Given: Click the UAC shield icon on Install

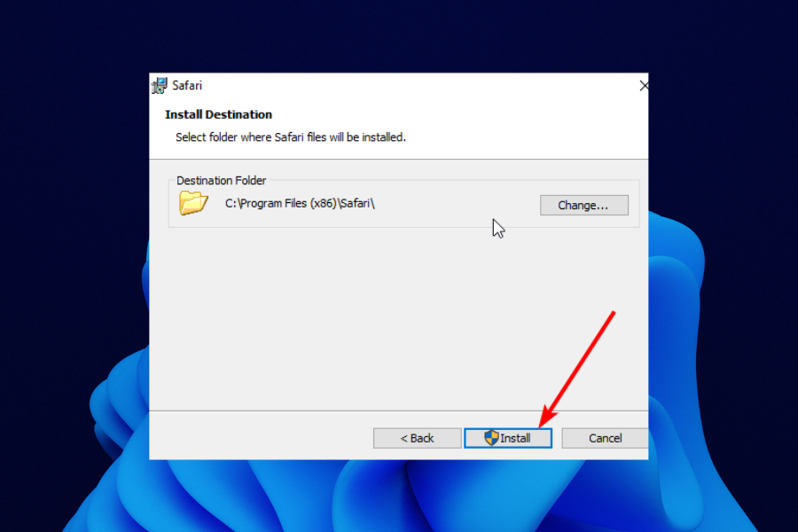Looking at the screenshot, I should click(491, 437).
